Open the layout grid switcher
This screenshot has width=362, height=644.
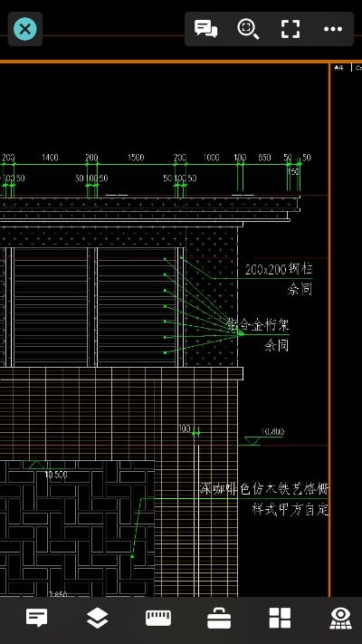pos(280,618)
